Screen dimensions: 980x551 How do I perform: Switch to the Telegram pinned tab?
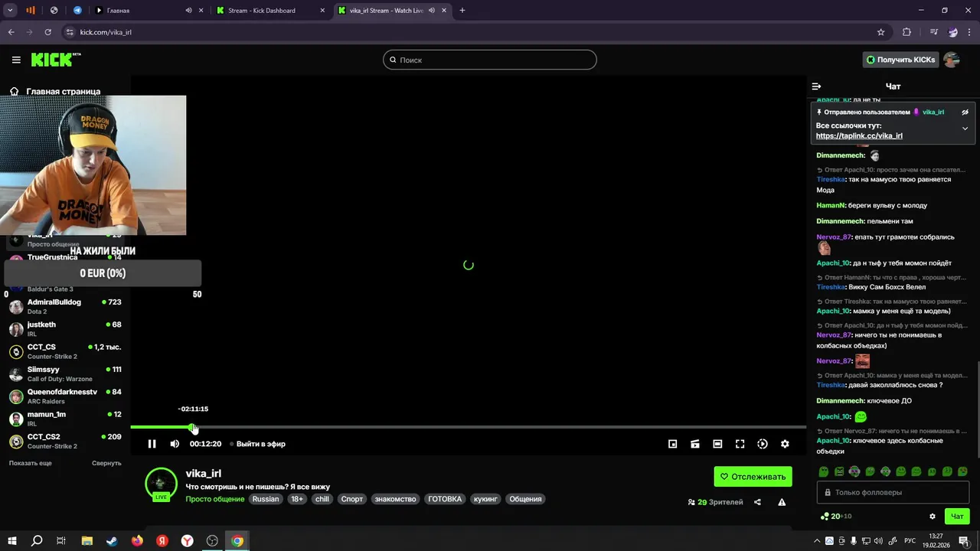click(x=77, y=11)
